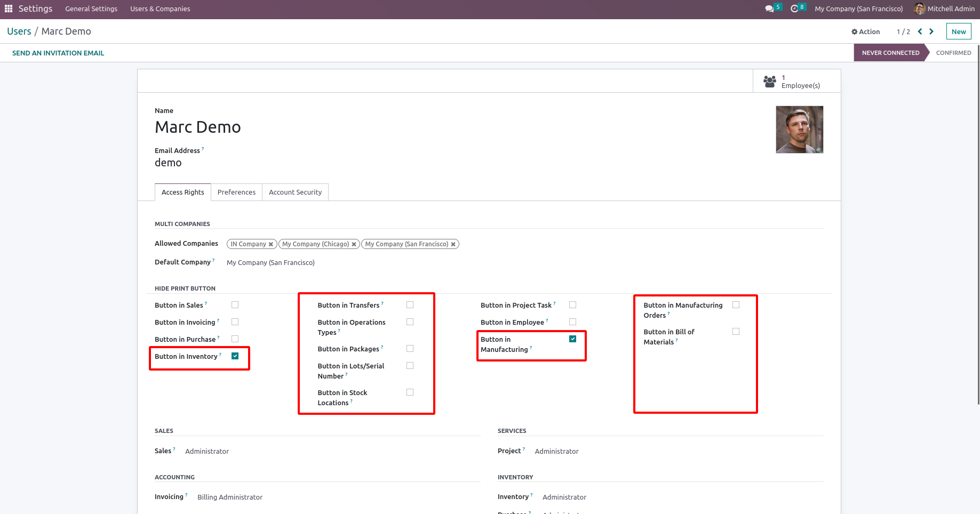Show Button in Purchase help tooltip
The image size is (980, 514).
click(x=219, y=338)
